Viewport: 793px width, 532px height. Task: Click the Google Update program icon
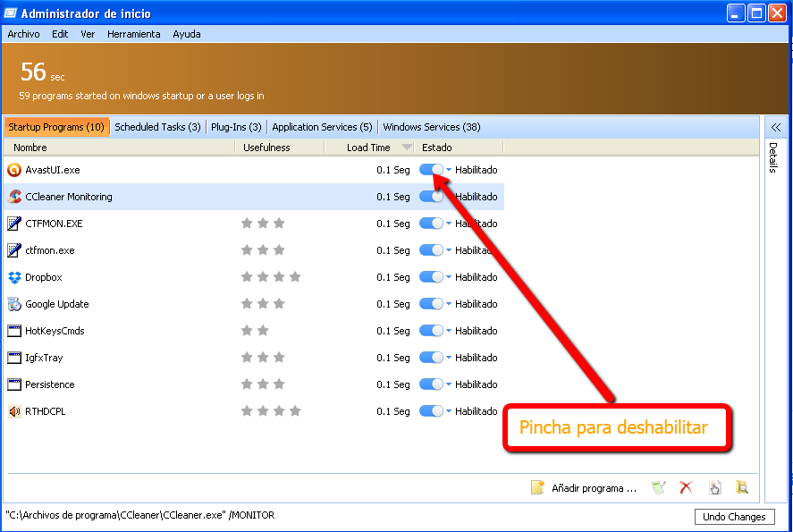point(14,304)
